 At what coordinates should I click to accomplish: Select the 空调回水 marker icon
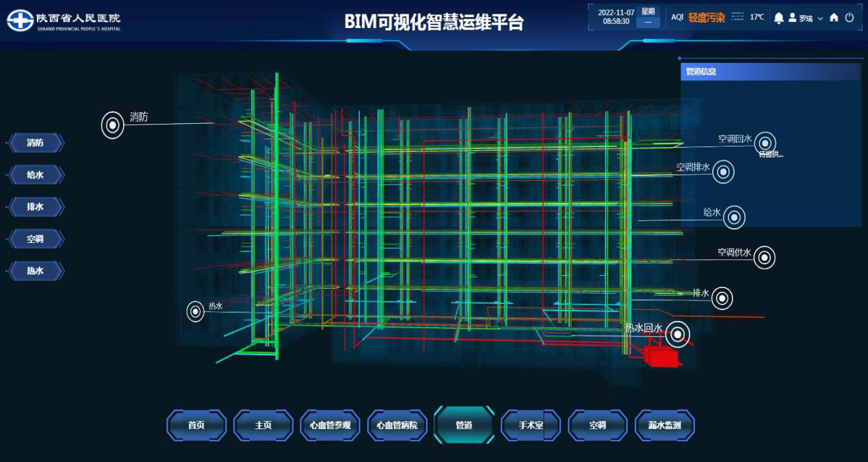pyautogui.click(x=765, y=142)
